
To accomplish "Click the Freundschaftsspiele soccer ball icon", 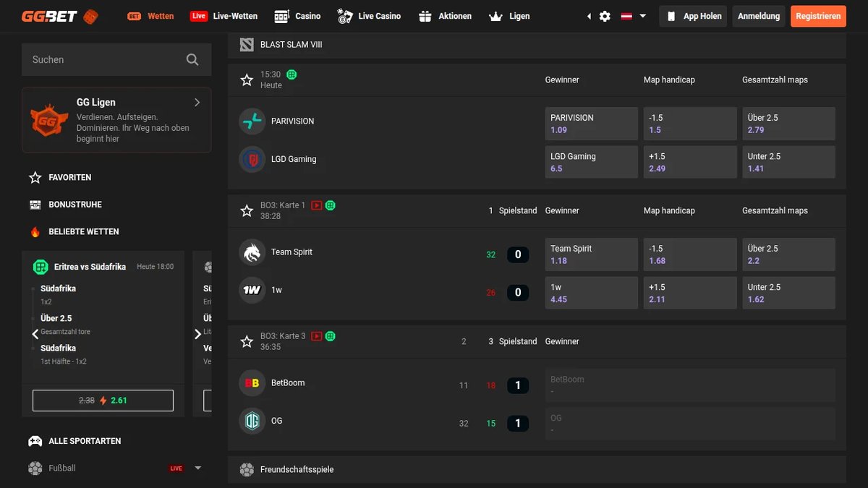I will point(247,470).
